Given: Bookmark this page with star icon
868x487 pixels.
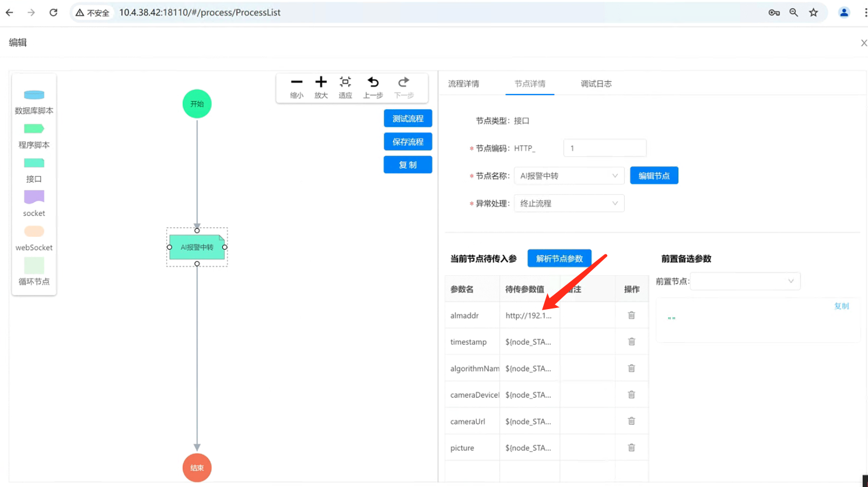Looking at the screenshot, I should point(813,12).
